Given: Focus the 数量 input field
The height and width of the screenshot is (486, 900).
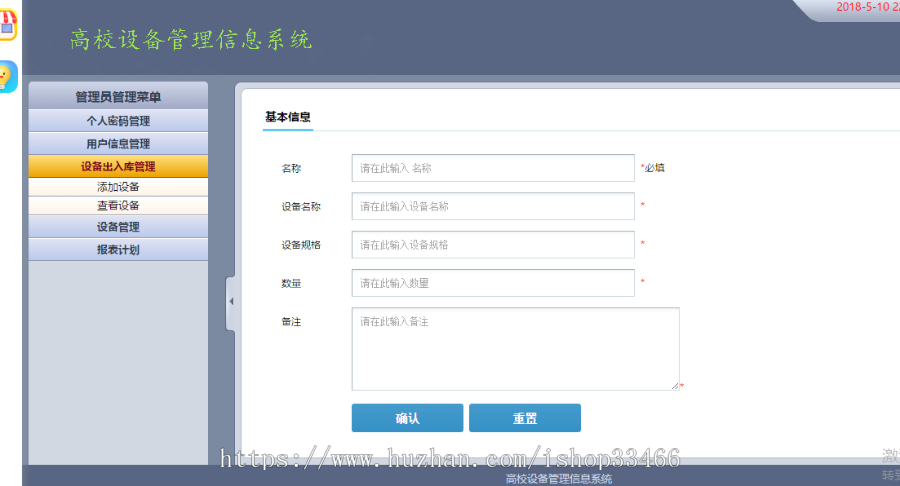Looking at the screenshot, I should 493,283.
